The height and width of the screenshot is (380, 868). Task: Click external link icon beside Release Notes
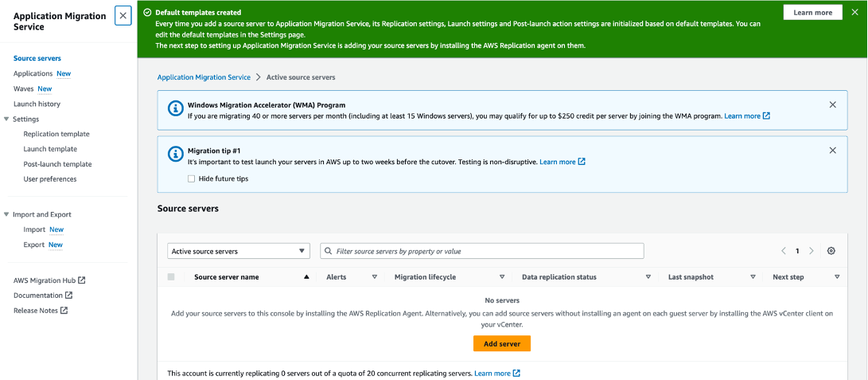(64, 310)
